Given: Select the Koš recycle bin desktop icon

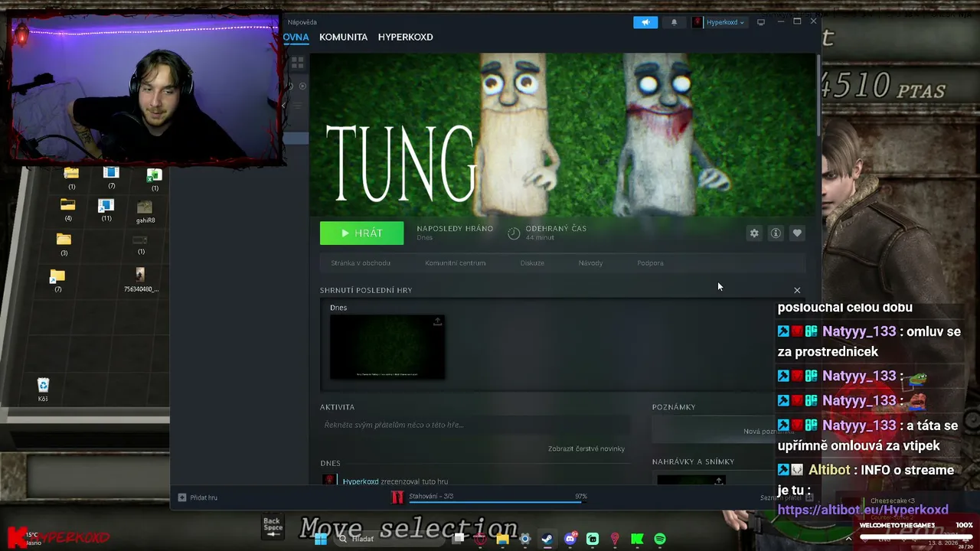Looking at the screenshot, I should click(43, 390).
